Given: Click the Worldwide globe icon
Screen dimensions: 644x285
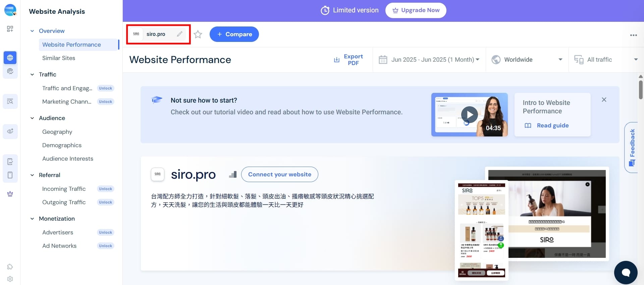Looking at the screenshot, I should (x=496, y=60).
